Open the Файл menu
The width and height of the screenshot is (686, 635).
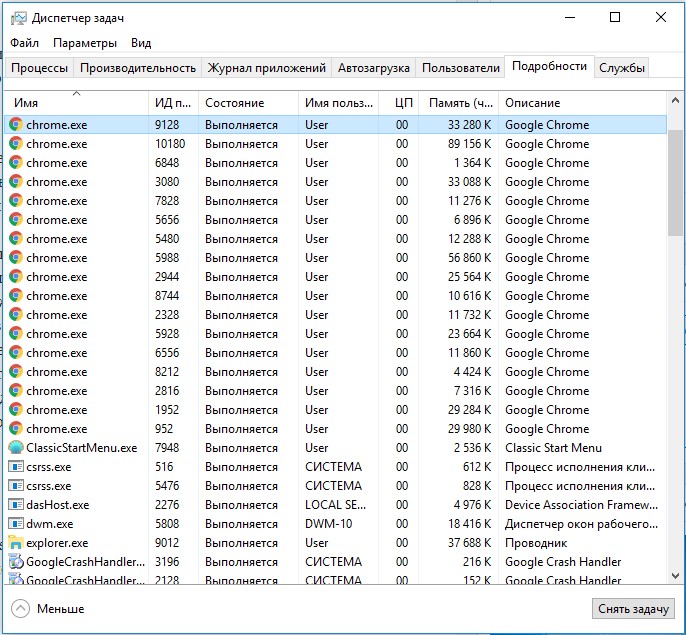24,43
